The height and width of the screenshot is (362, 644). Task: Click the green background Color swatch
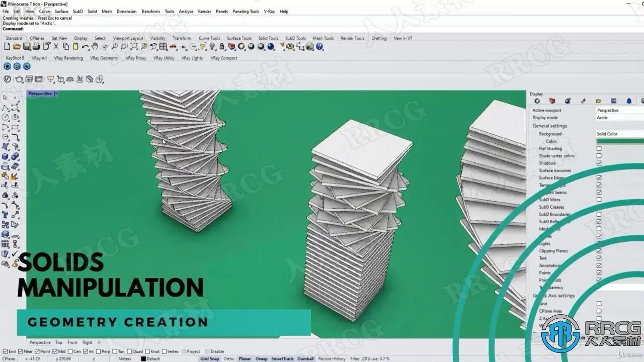click(620, 141)
